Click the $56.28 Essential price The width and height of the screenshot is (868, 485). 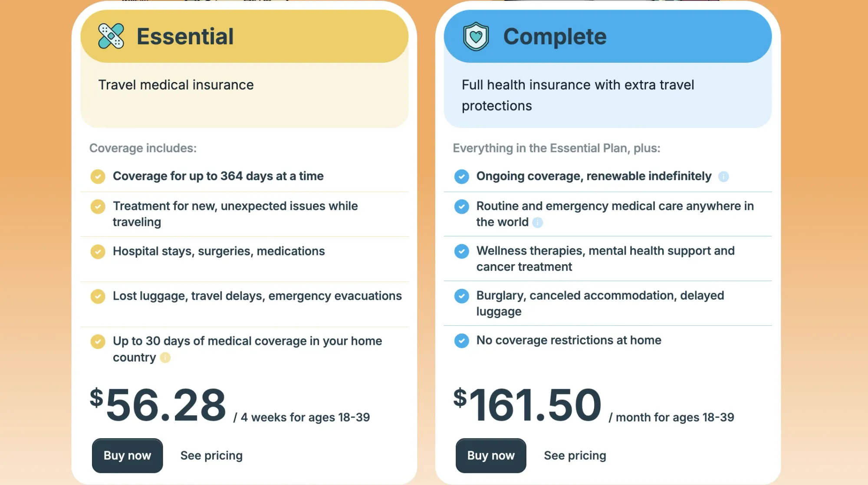tap(158, 405)
